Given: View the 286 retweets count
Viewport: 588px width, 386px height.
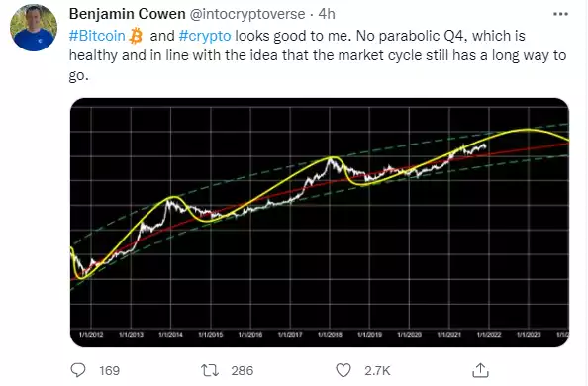Looking at the screenshot, I should pyautogui.click(x=243, y=371).
